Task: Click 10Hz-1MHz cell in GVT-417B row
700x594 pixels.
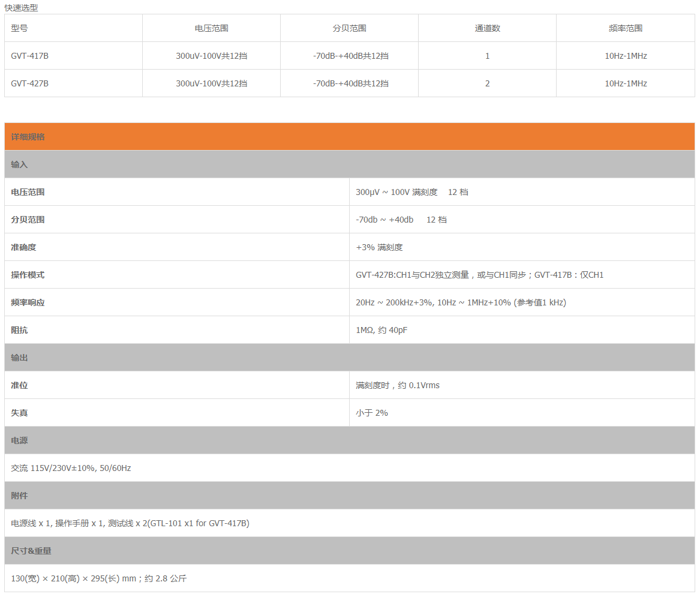Action: tap(626, 56)
